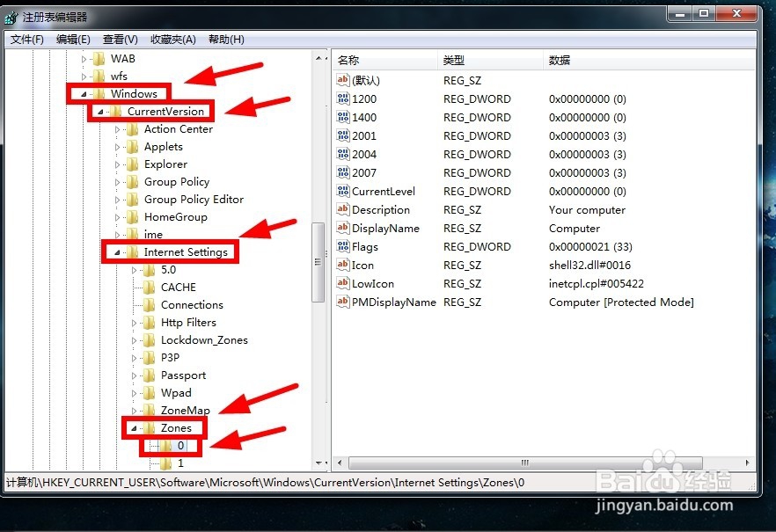Click the 2001 DWORD value icon
The image size is (776, 532).
click(x=343, y=135)
